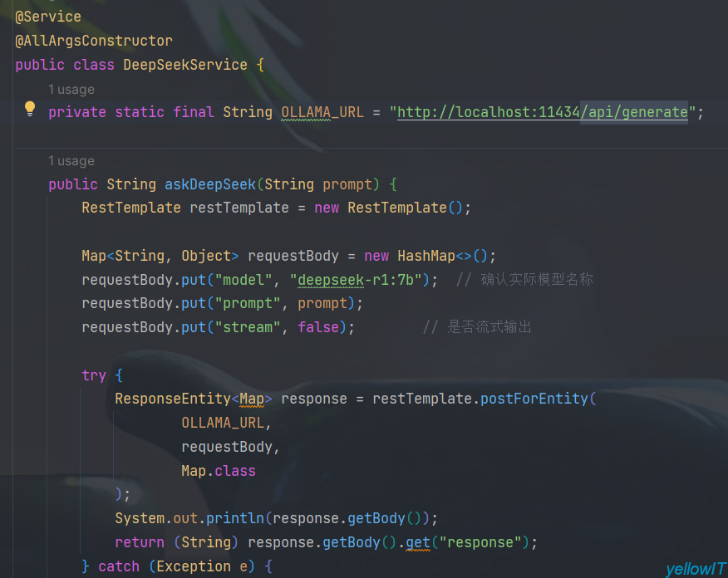Click the DeepSeekService class name

185,65
